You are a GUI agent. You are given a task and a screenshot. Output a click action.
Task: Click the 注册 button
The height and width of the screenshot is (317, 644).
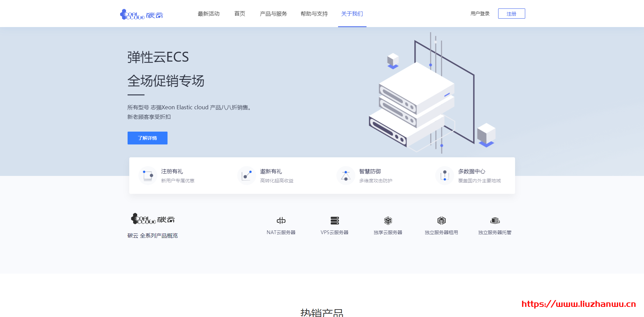click(511, 14)
